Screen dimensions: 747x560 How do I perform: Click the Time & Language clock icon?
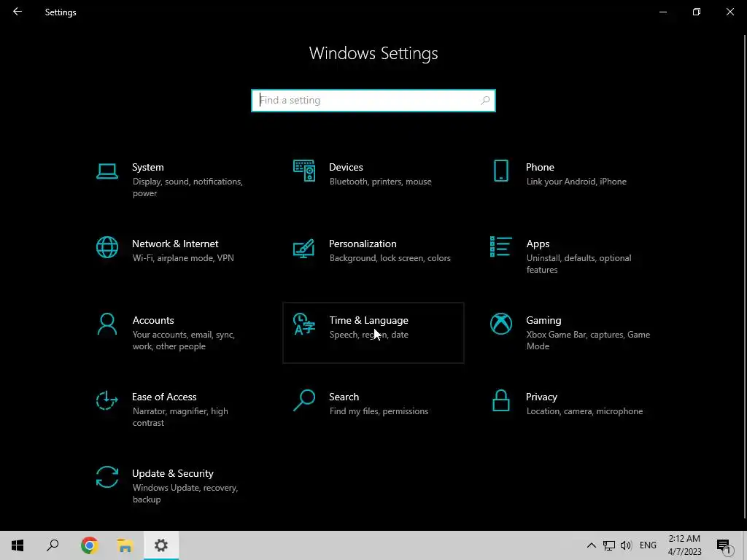tap(304, 324)
